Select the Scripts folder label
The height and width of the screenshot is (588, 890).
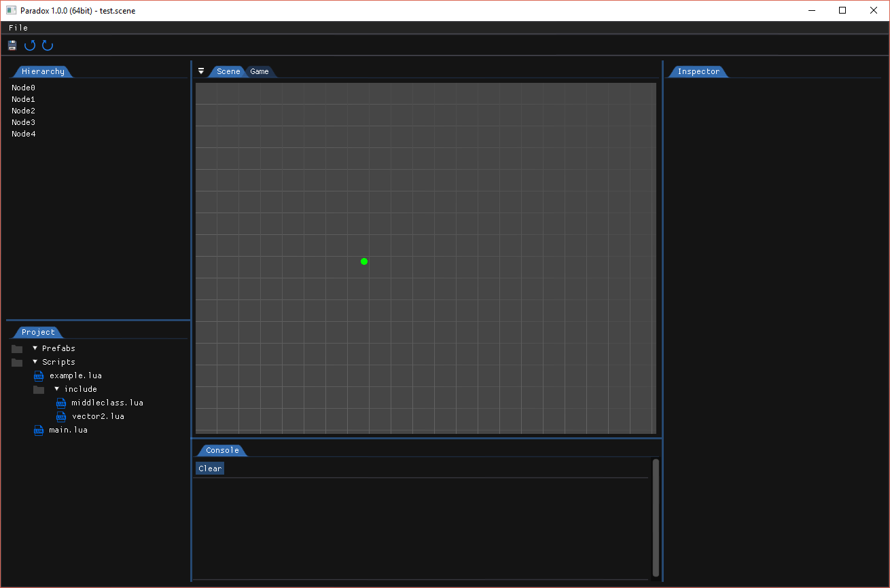tap(58, 362)
